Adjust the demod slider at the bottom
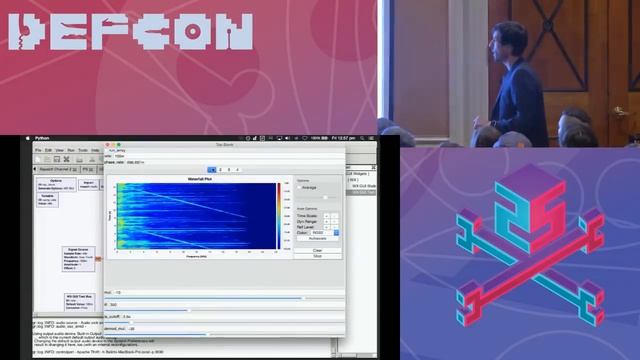 224,334
